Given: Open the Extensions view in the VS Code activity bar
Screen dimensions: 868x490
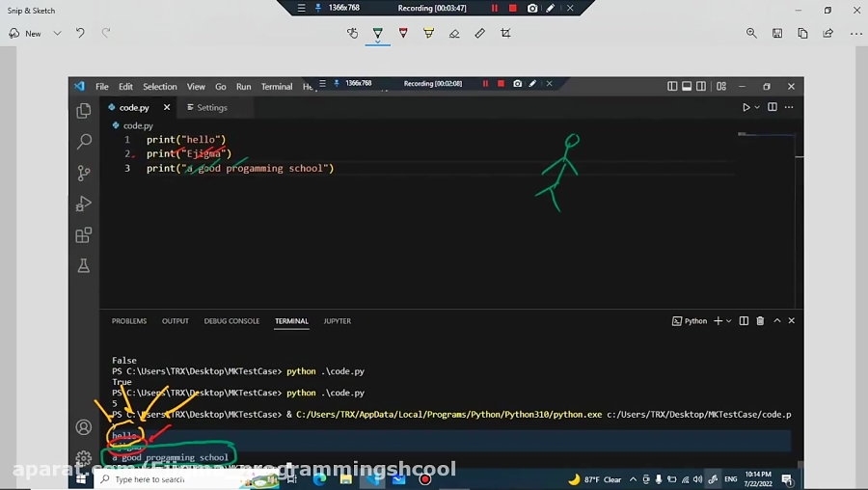Looking at the screenshot, I should [x=84, y=234].
